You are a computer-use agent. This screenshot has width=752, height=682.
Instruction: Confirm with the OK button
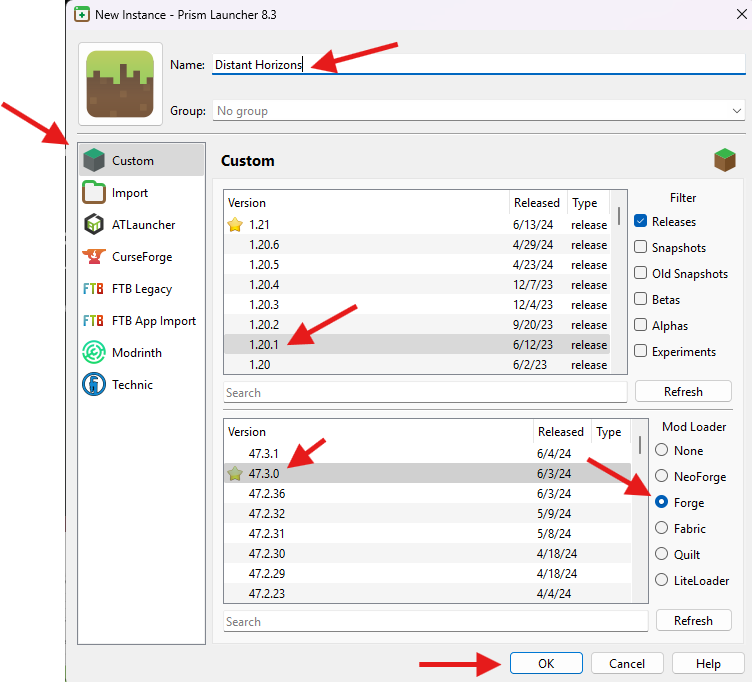click(x=546, y=663)
